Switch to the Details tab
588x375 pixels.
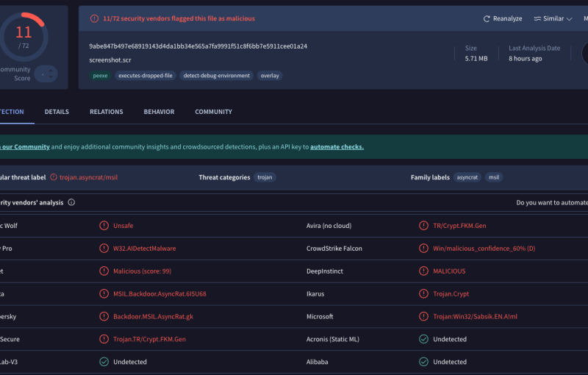coord(57,112)
